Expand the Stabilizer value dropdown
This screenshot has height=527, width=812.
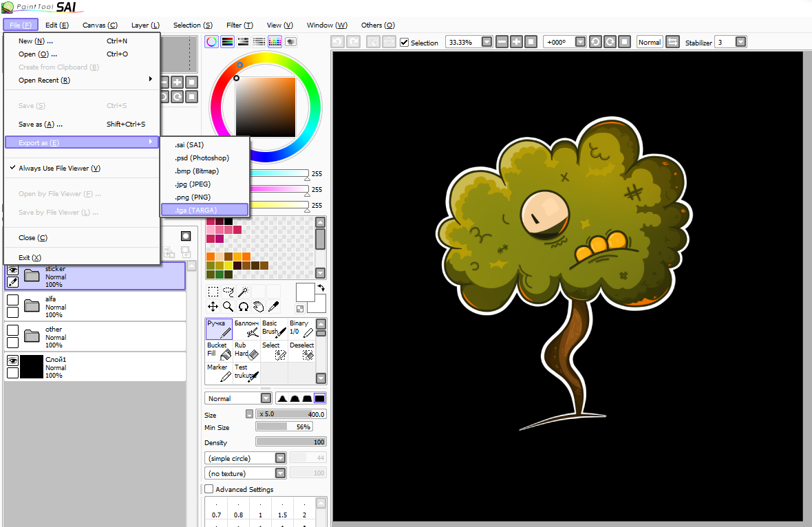[740, 42]
